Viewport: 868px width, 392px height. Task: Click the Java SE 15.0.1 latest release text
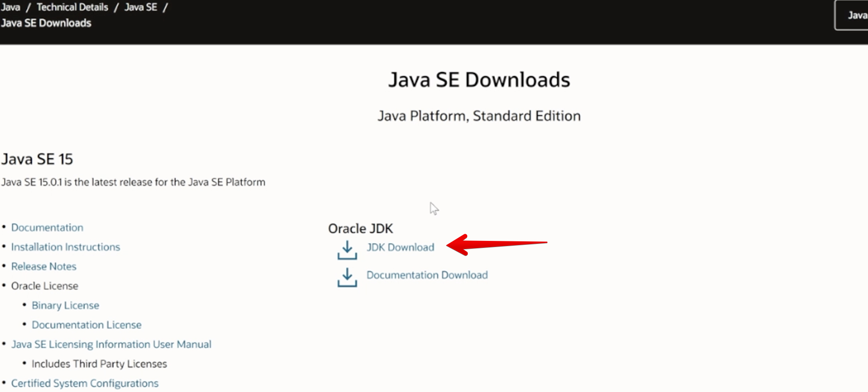click(133, 182)
